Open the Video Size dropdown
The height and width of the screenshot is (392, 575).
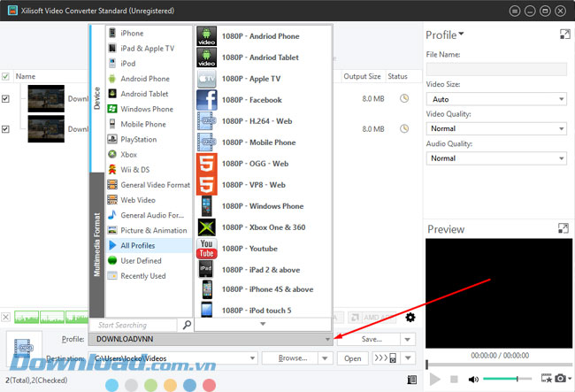tap(496, 99)
